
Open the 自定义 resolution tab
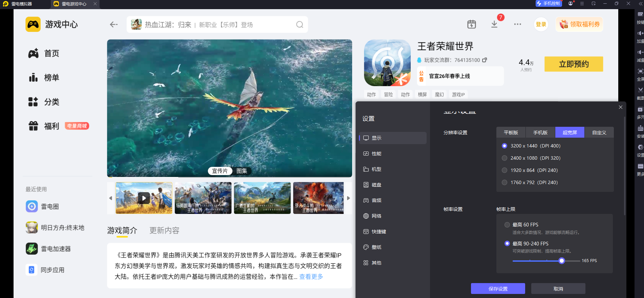pos(599,132)
